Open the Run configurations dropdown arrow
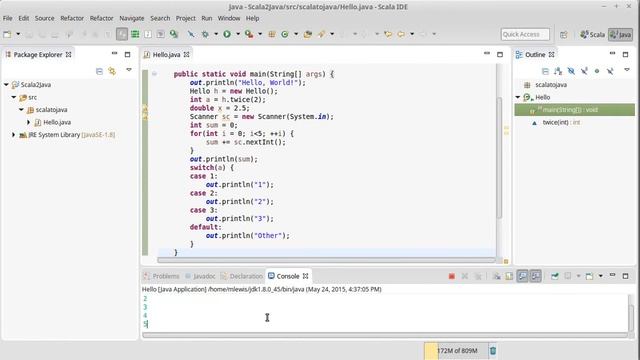Screen dimensions: 640x360 238,34
